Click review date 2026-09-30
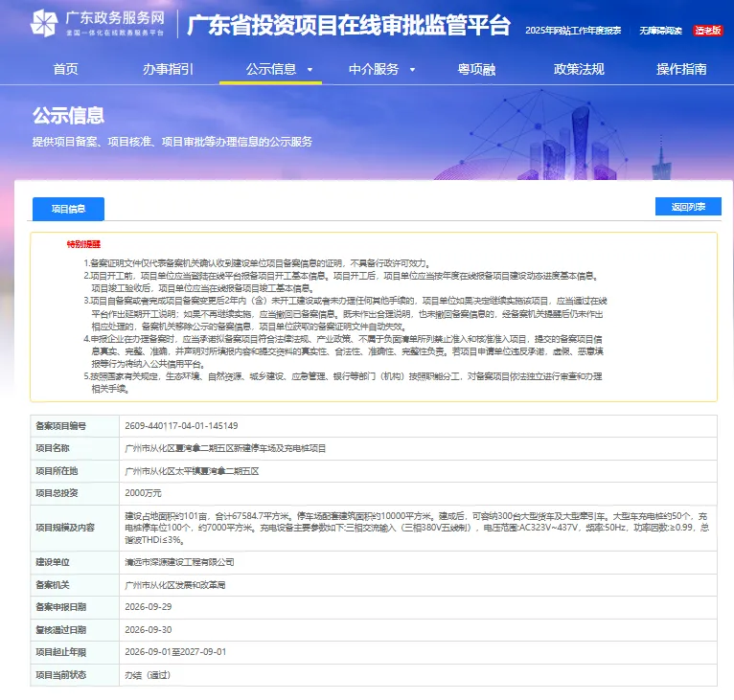This screenshot has height=700, width=734. click(149, 630)
